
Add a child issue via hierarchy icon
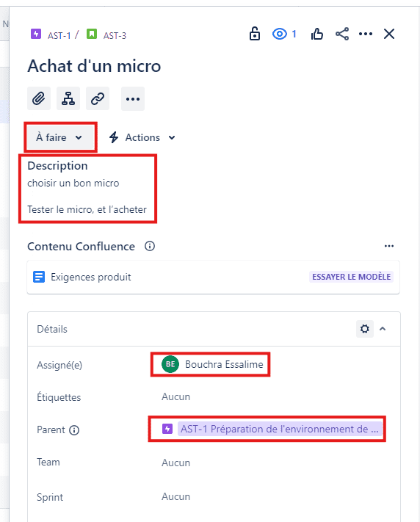(x=68, y=98)
